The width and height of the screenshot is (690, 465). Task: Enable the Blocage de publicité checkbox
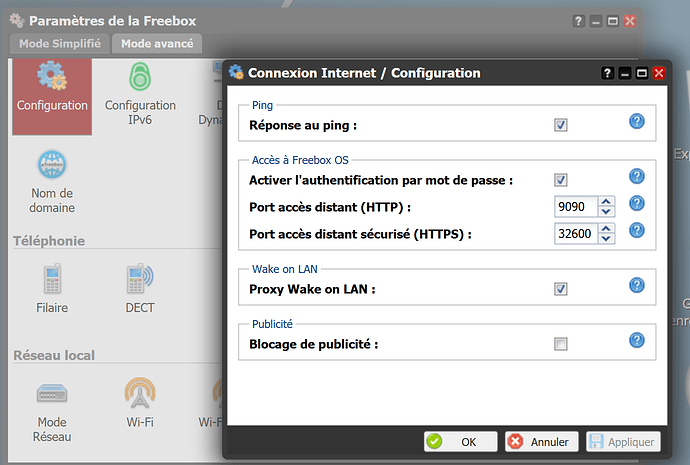[x=561, y=344]
